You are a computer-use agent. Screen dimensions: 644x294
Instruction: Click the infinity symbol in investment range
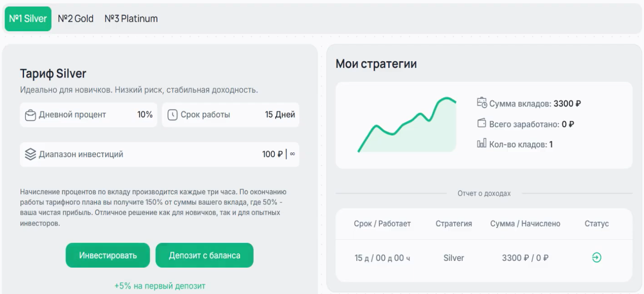coord(292,154)
